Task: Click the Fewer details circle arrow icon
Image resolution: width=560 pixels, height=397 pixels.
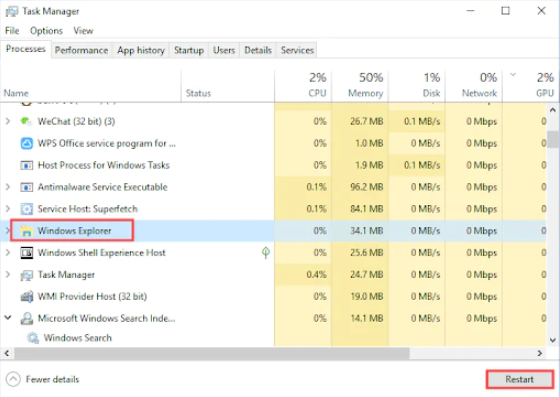Action: [x=13, y=379]
